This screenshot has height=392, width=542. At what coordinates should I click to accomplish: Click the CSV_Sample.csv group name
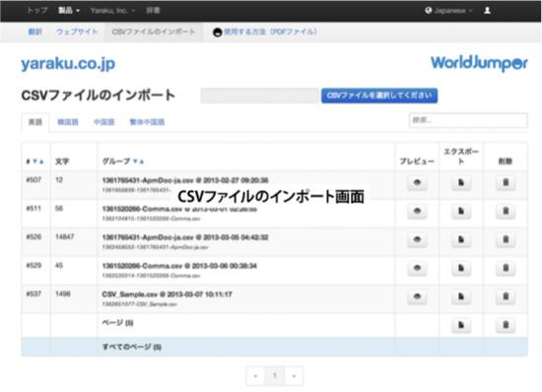pyautogui.click(x=167, y=294)
